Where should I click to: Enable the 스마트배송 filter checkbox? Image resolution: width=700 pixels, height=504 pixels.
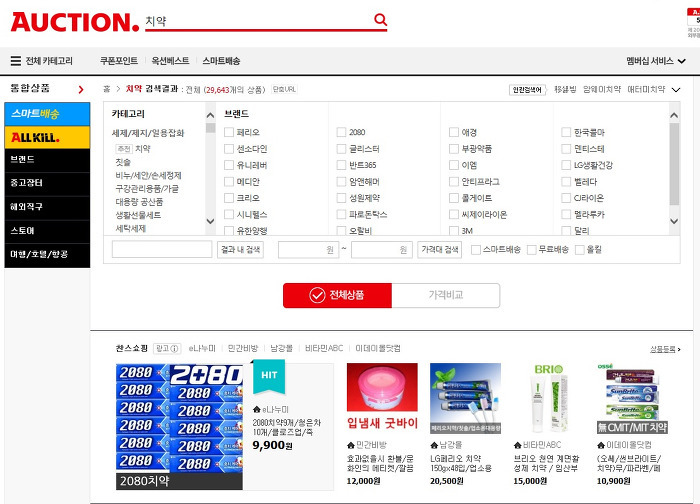click(476, 250)
